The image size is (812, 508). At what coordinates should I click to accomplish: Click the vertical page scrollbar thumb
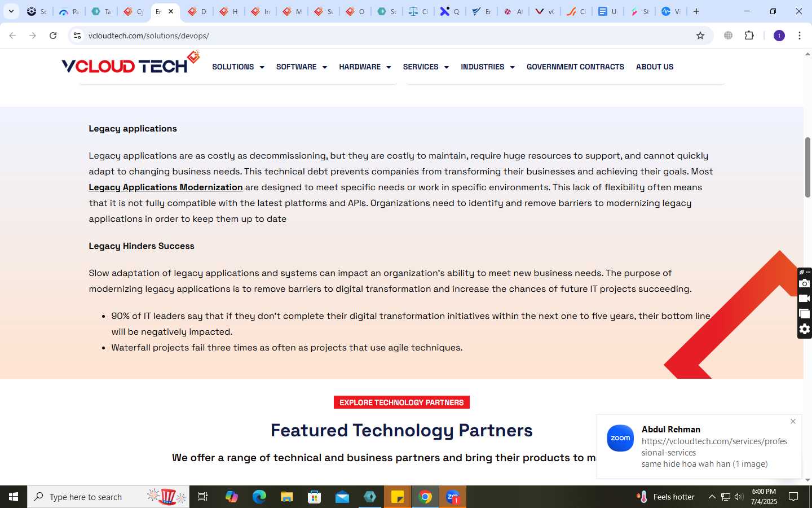(807, 167)
